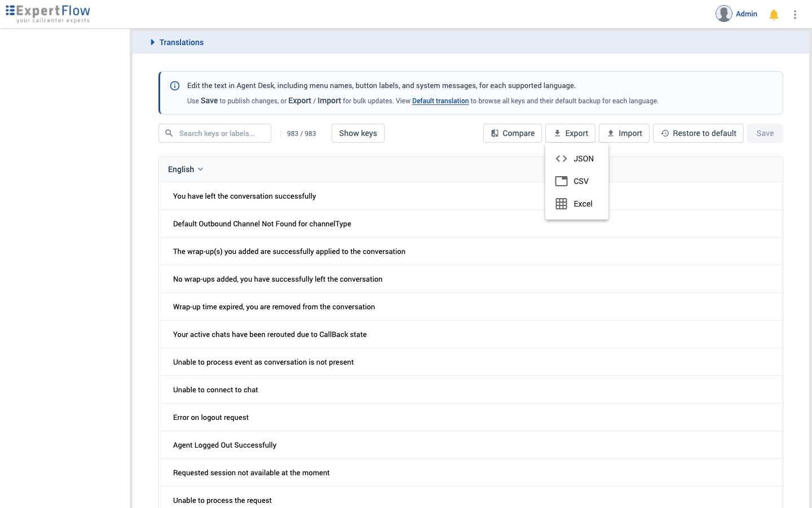Select 'The wrap-up(s) you added' row
The width and height of the screenshot is (812, 508).
coord(471,251)
